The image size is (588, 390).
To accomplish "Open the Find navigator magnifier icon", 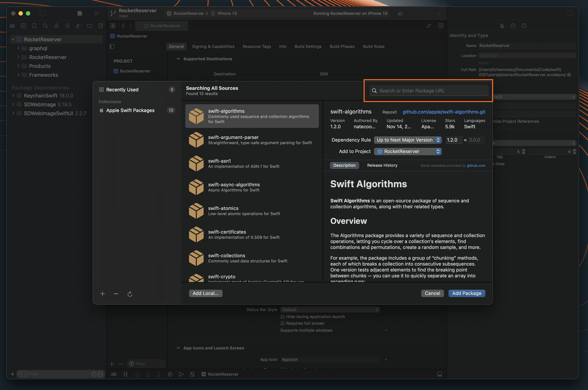I will point(45,26).
